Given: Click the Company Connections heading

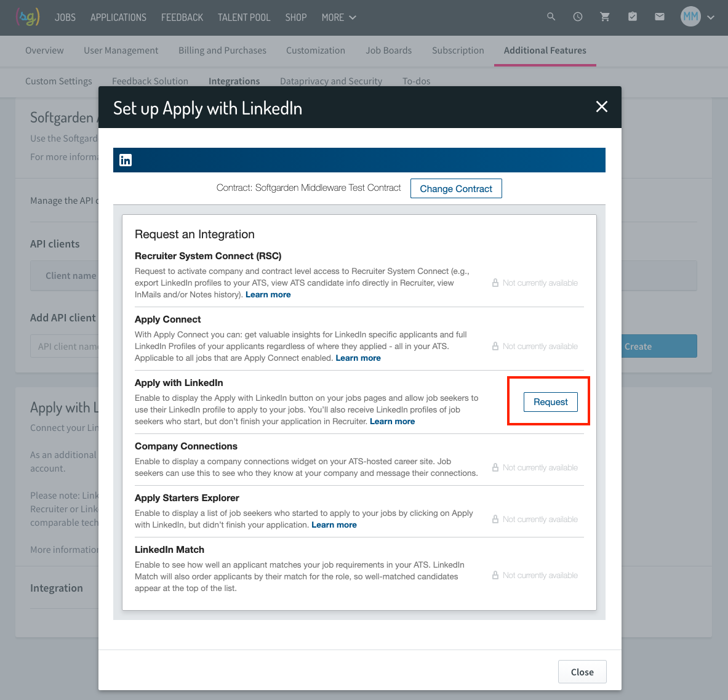Looking at the screenshot, I should click(x=186, y=446).
